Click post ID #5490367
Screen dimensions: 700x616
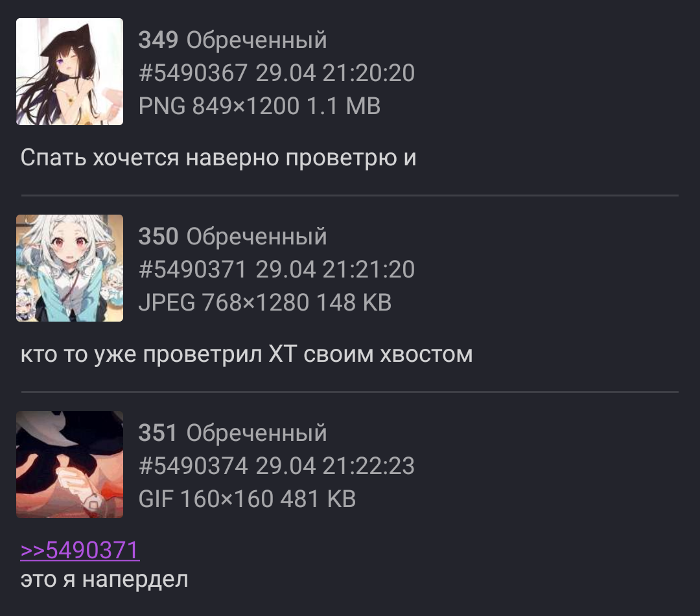click(193, 73)
